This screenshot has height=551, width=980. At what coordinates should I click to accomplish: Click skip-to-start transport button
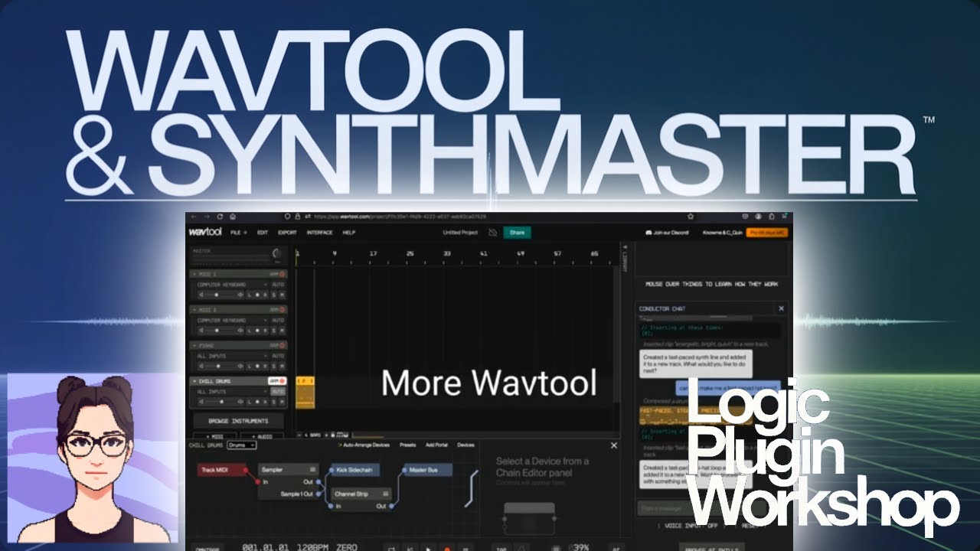[x=410, y=546]
